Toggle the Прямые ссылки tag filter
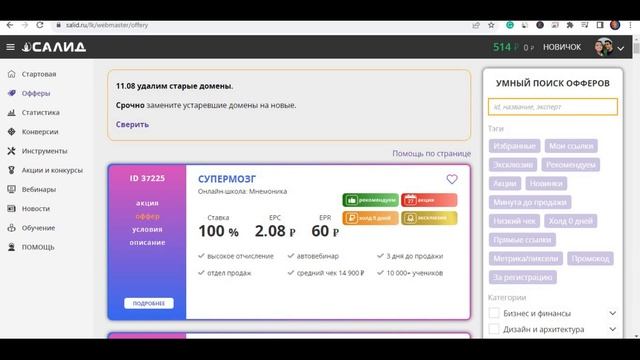The height and width of the screenshot is (360, 640). point(522,240)
